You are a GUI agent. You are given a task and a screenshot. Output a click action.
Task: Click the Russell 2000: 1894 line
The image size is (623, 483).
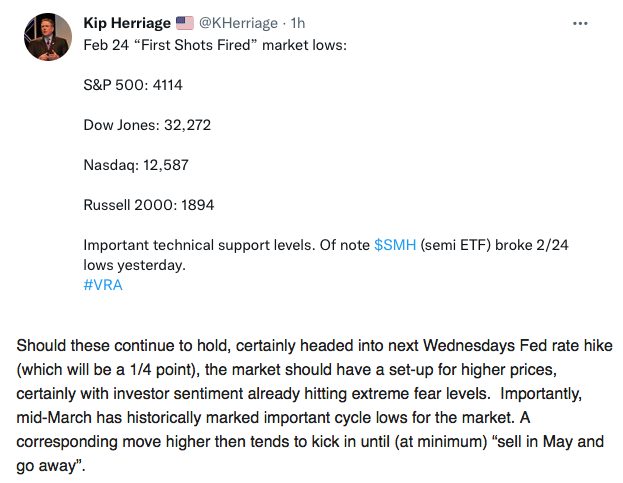point(149,205)
